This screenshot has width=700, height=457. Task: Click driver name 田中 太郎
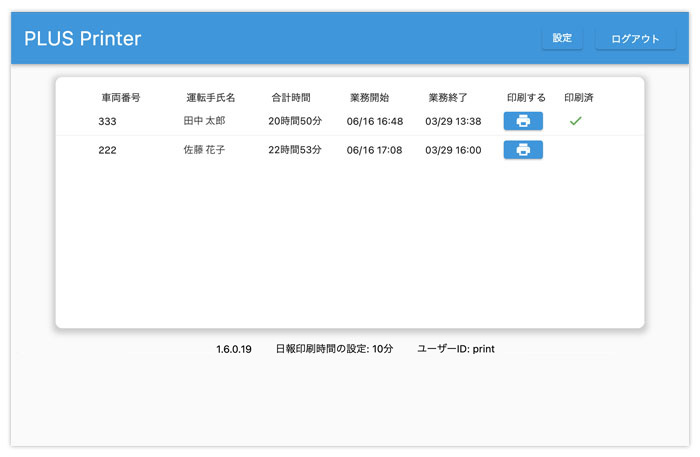(204, 121)
